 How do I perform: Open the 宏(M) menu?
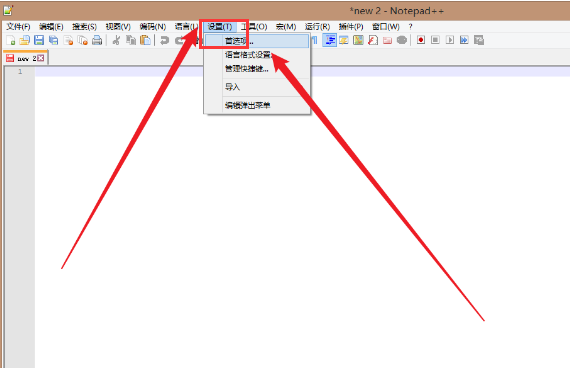[x=286, y=27]
